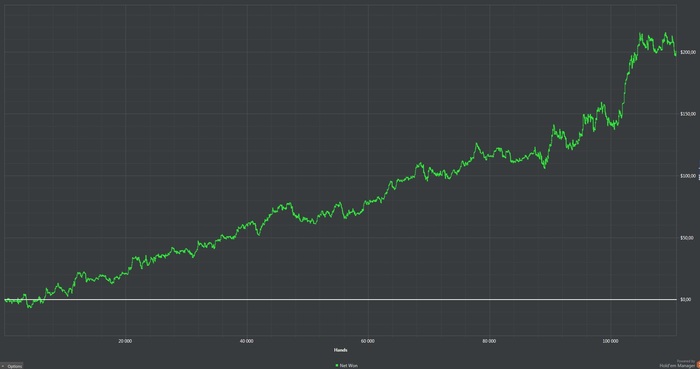The image size is (700, 369).
Task: Select the Hands axis title
Action: tap(341, 350)
